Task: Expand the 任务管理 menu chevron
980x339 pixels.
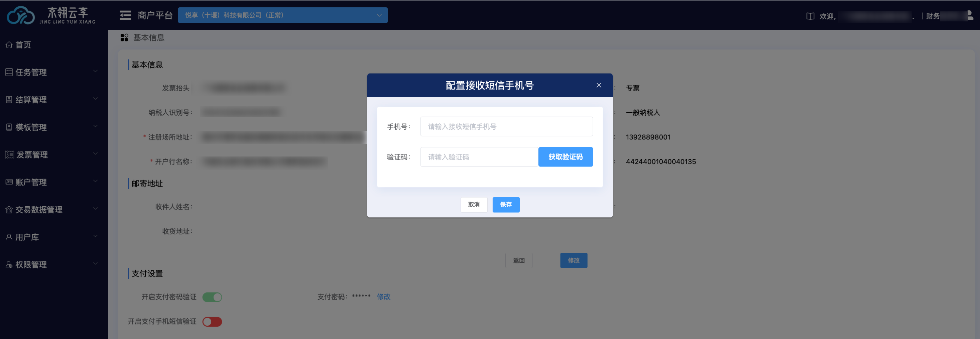Action: click(96, 72)
